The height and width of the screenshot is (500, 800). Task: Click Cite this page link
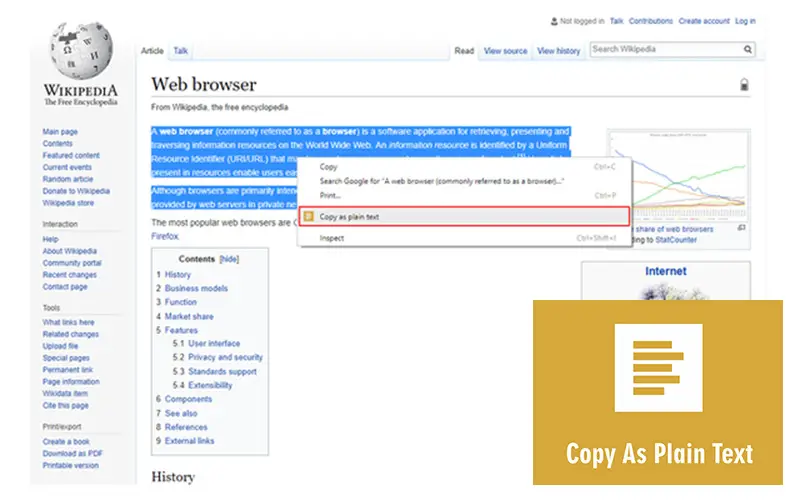pos(65,405)
